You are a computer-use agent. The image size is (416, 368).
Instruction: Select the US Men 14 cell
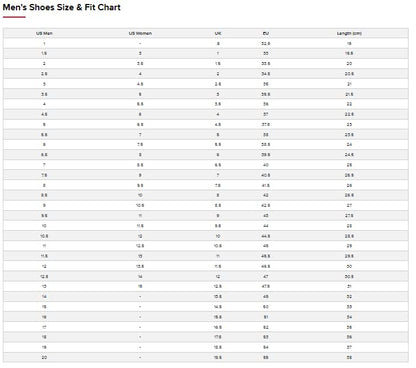tap(44, 296)
